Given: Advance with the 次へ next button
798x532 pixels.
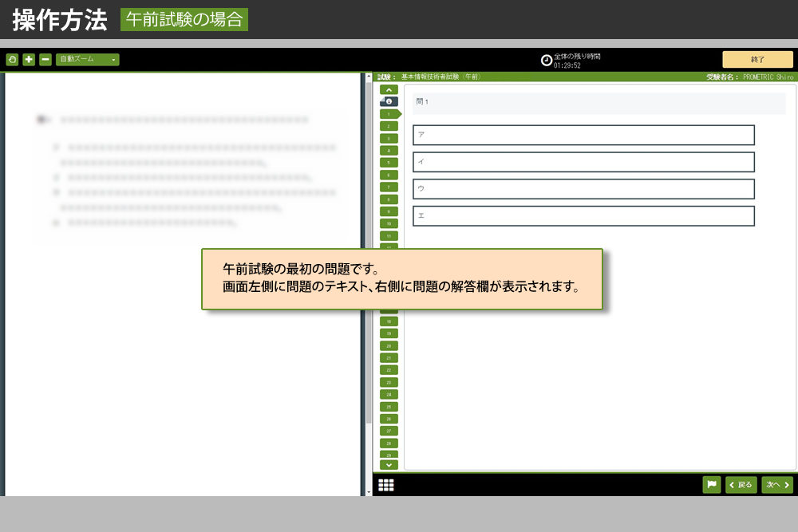Looking at the screenshot, I should [777, 485].
